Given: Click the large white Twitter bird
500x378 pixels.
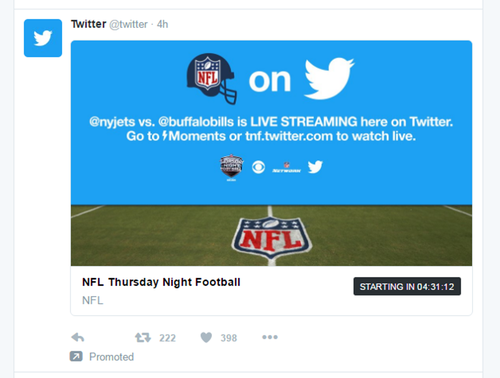Looking at the screenshot, I should (x=329, y=78).
